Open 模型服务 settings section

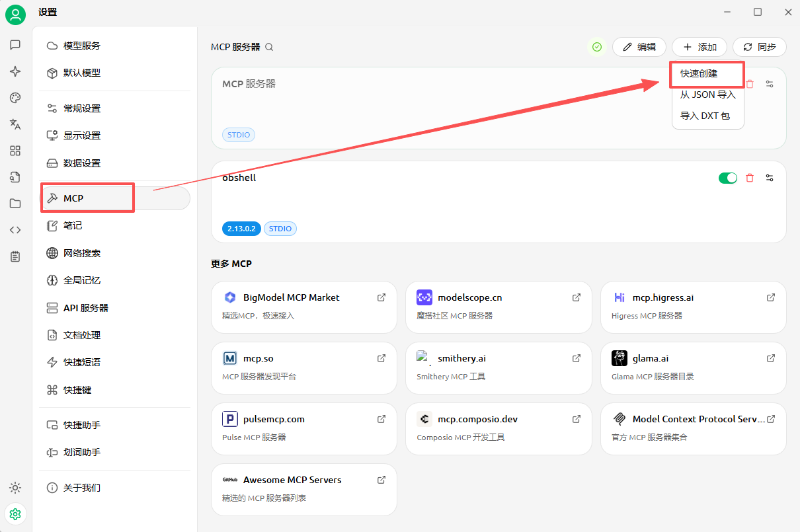tap(82, 46)
